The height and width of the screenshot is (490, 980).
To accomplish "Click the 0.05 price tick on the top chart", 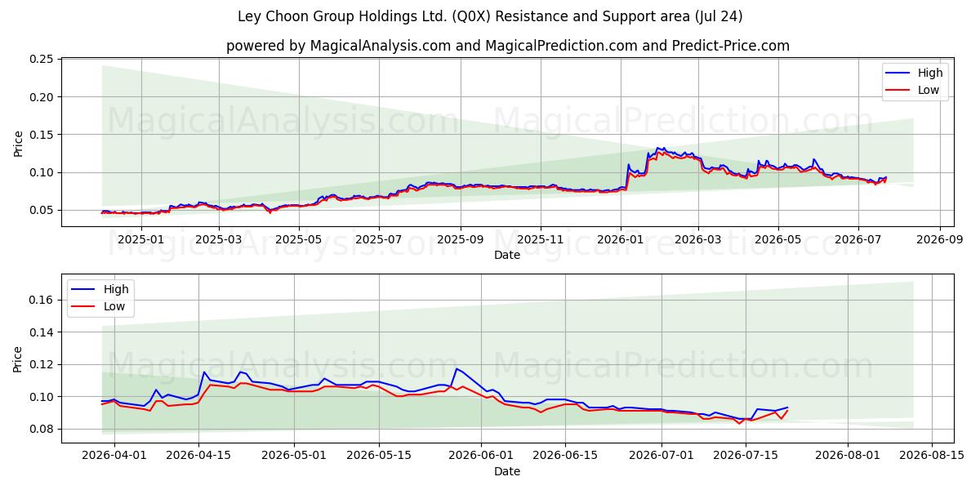I will [41, 210].
